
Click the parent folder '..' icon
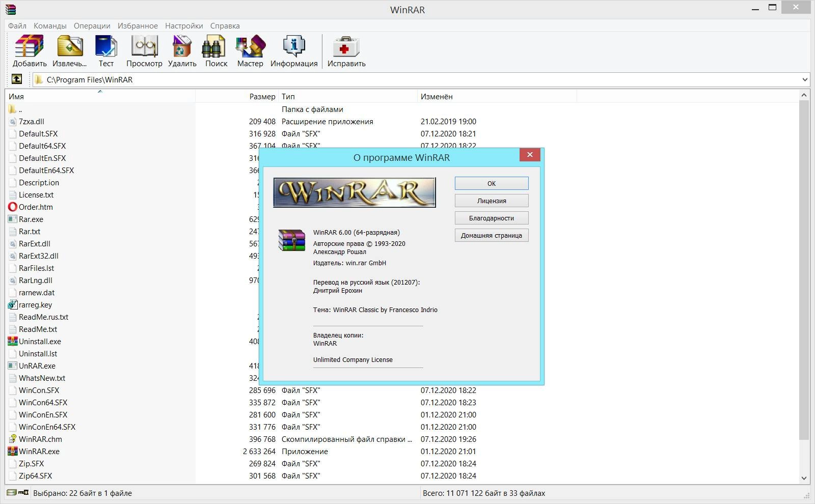13,109
